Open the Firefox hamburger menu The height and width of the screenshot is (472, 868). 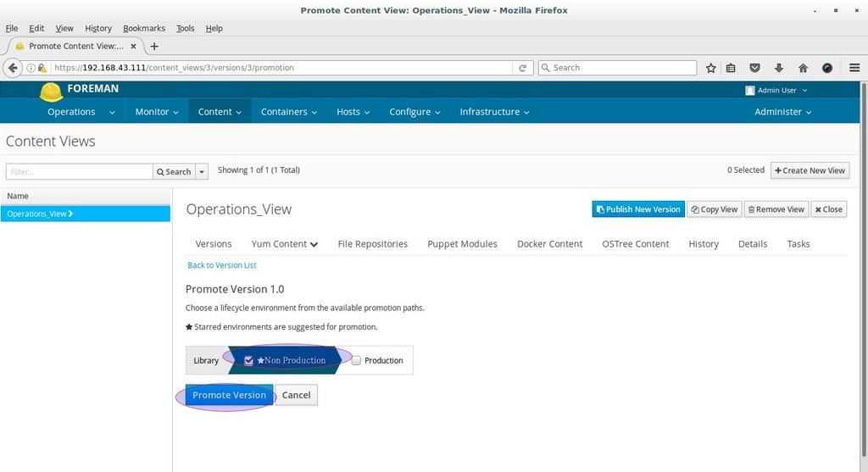click(854, 68)
